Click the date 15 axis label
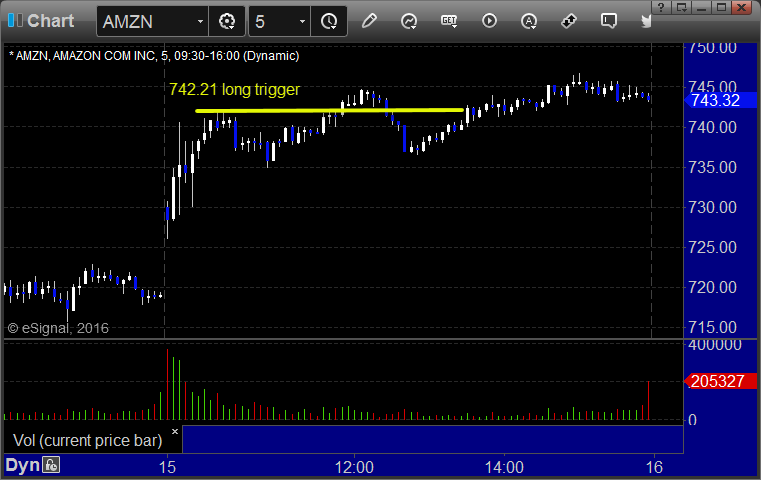This screenshot has width=761, height=480. coord(167,467)
